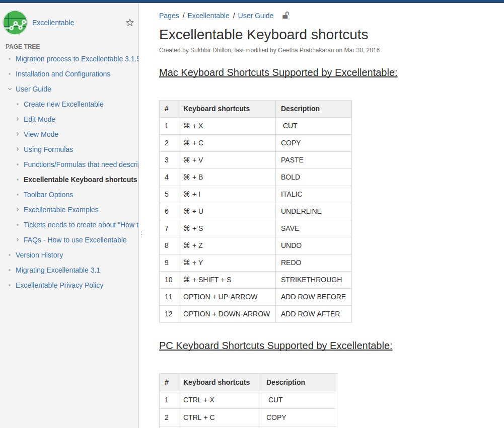This screenshot has width=504, height=428.
Task: Open the Excellentable breadcrumb link
Action: pyautogui.click(x=208, y=16)
